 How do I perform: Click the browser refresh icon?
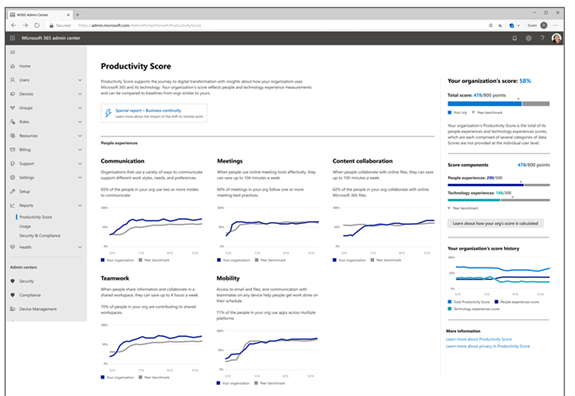(37, 25)
